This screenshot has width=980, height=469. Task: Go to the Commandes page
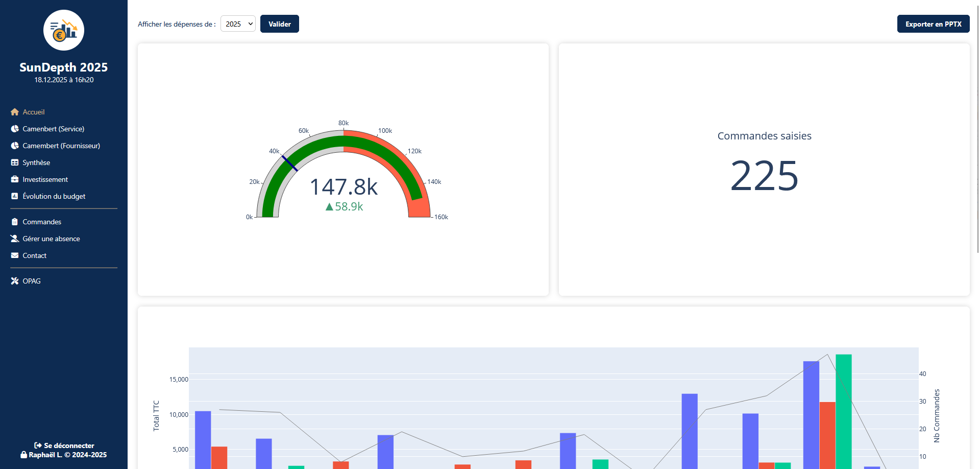42,222
